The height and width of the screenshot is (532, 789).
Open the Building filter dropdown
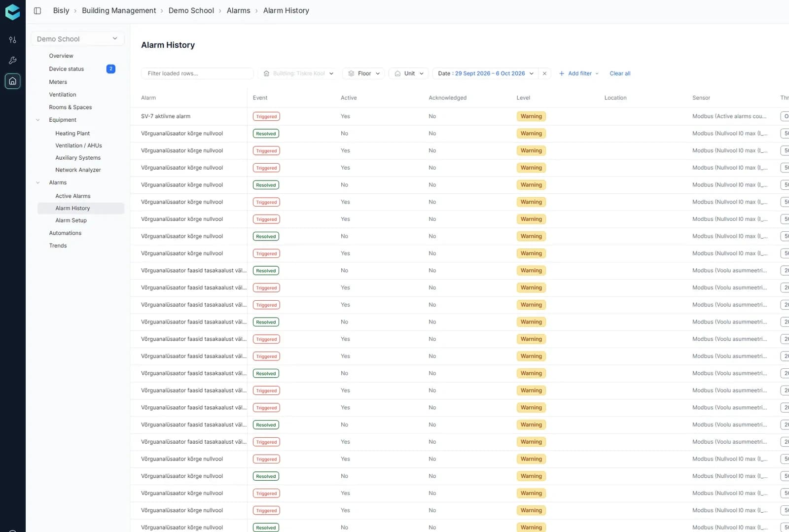coord(298,73)
